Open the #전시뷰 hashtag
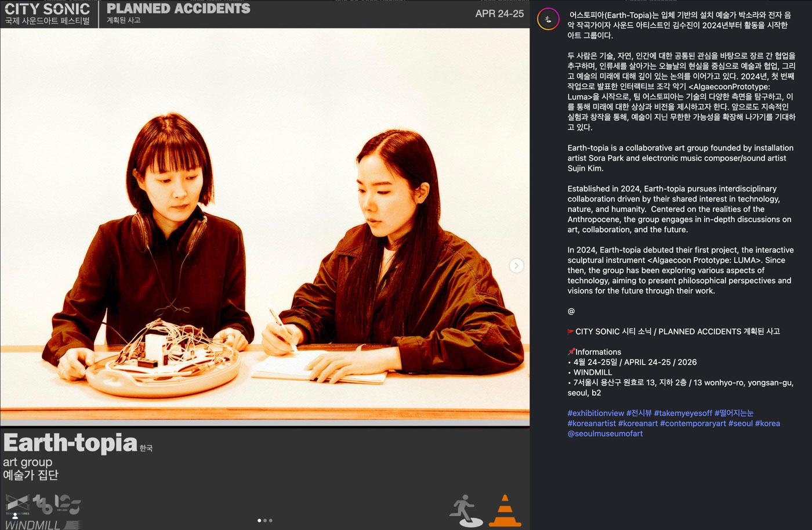812x530 pixels. point(639,413)
